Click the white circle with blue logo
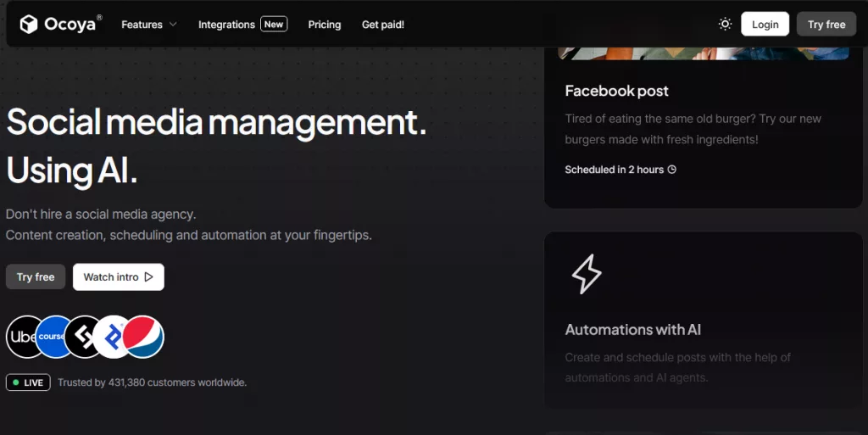This screenshot has width=868, height=435. (109, 337)
